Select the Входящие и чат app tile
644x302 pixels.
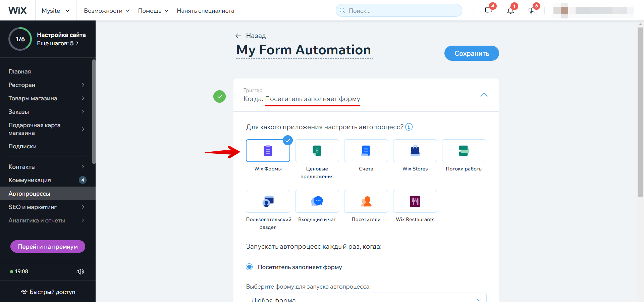pos(317,201)
